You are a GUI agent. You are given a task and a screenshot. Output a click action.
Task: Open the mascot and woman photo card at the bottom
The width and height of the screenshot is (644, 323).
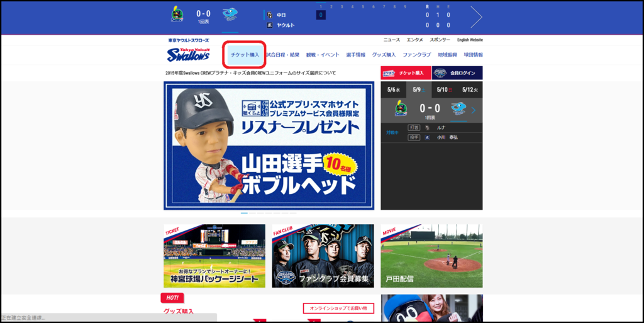(x=431, y=309)
